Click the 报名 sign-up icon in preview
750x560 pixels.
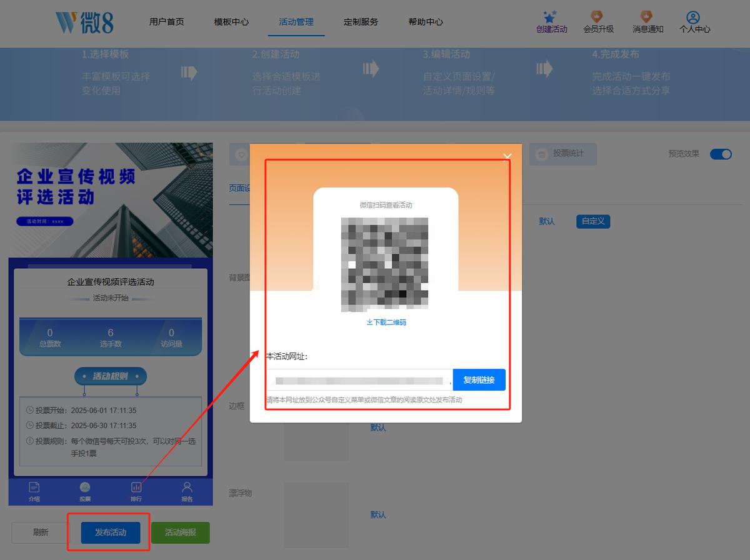tap(187, 487)
